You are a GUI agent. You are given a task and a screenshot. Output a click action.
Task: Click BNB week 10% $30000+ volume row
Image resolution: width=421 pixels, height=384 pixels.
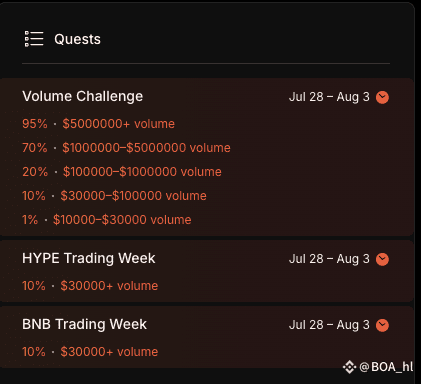(90, 352)
